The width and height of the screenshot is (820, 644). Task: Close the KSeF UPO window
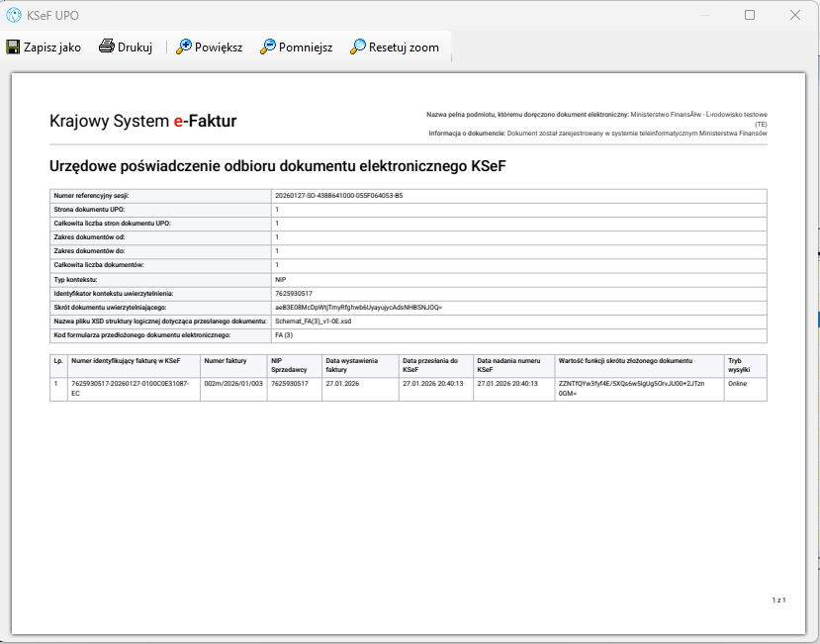pyautogui.click(x=795, y=15)
